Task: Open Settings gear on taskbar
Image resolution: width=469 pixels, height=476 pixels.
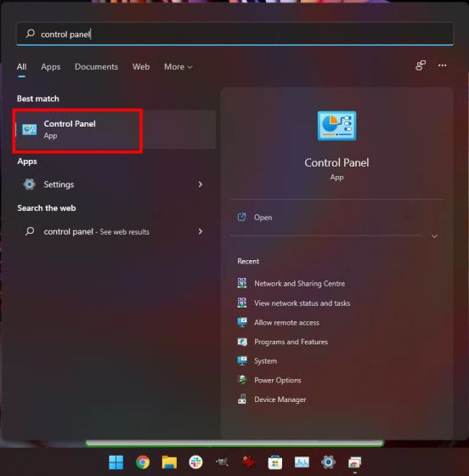Action: [328, 462]
